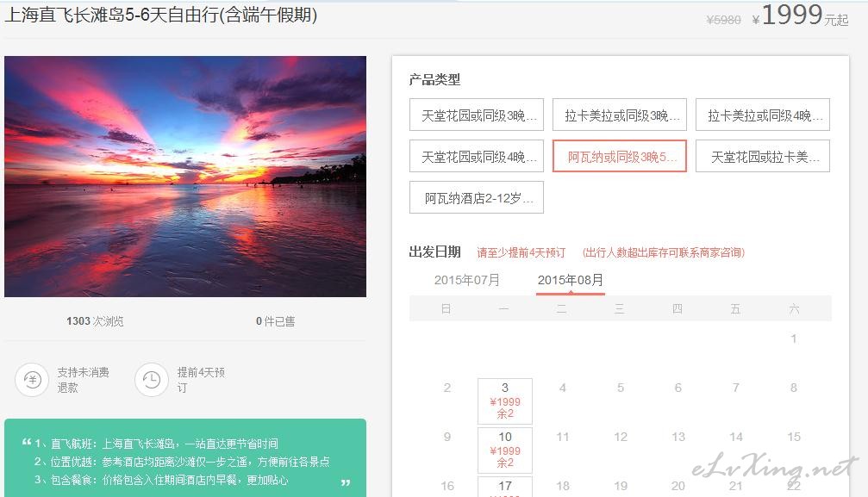The height and width of the screenshot is (497, 868).
Task: Choose the selected 阿瓦纳或同级3晚5 option
Action: [620, 156]
